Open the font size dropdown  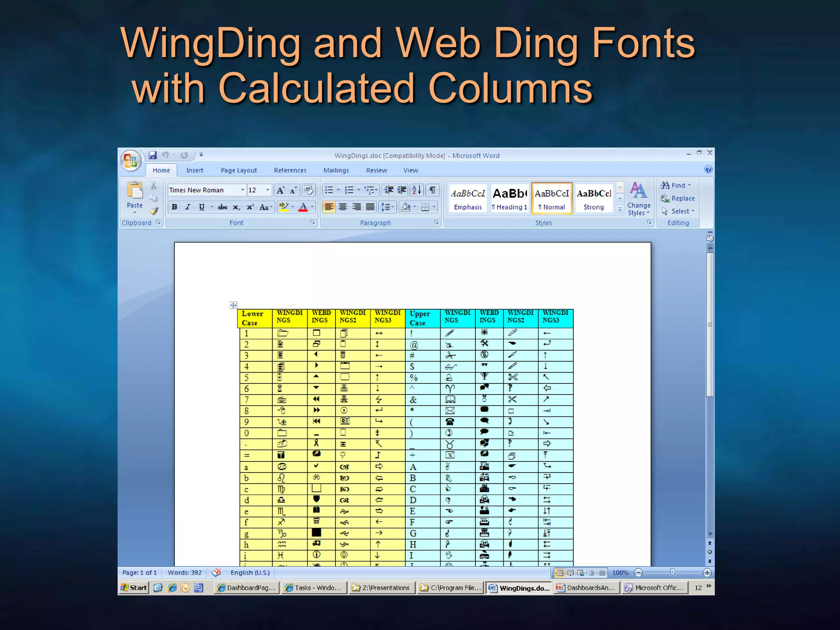point(268,190)
